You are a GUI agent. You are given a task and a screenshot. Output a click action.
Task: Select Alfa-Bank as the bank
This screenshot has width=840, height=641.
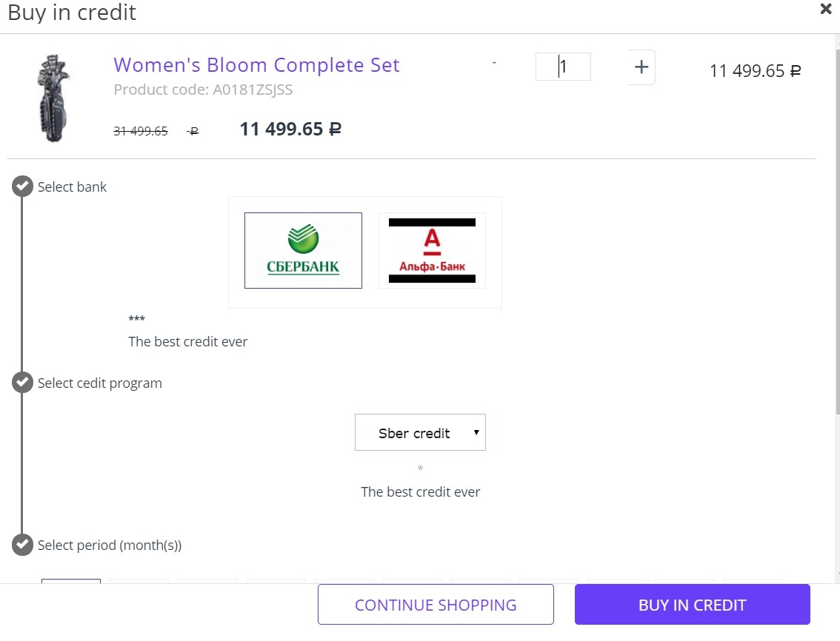click(433, 251)
